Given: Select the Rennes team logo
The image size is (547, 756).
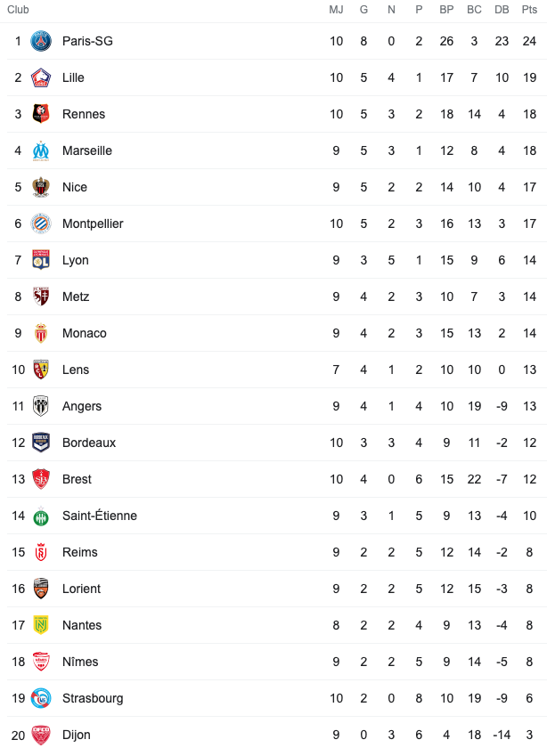Looking at the screenshot, I should (x=41, y=114).
